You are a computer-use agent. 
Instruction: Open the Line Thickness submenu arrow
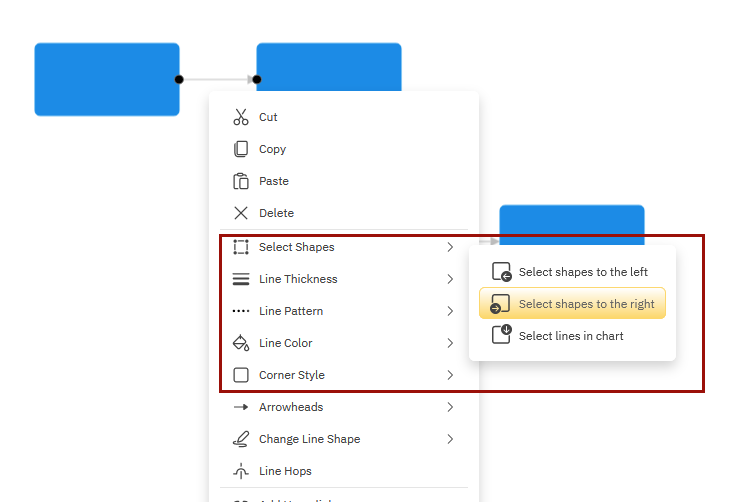click(x=450, y=279)
